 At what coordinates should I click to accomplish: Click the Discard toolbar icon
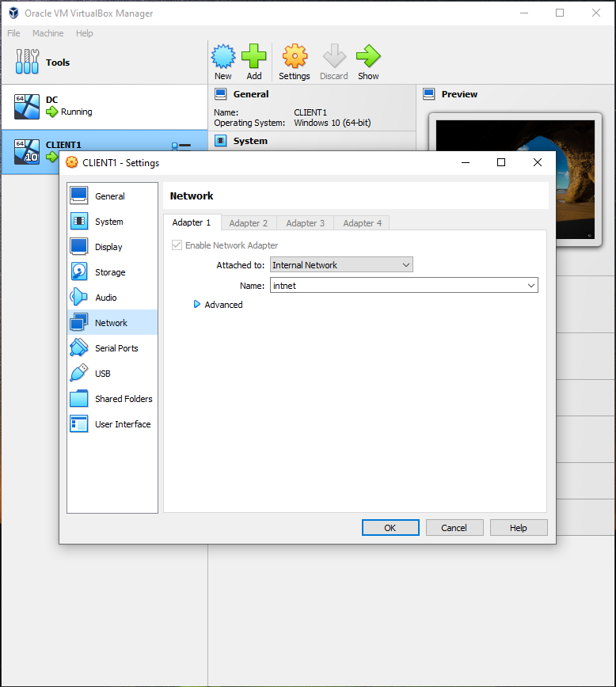point(333,63)
